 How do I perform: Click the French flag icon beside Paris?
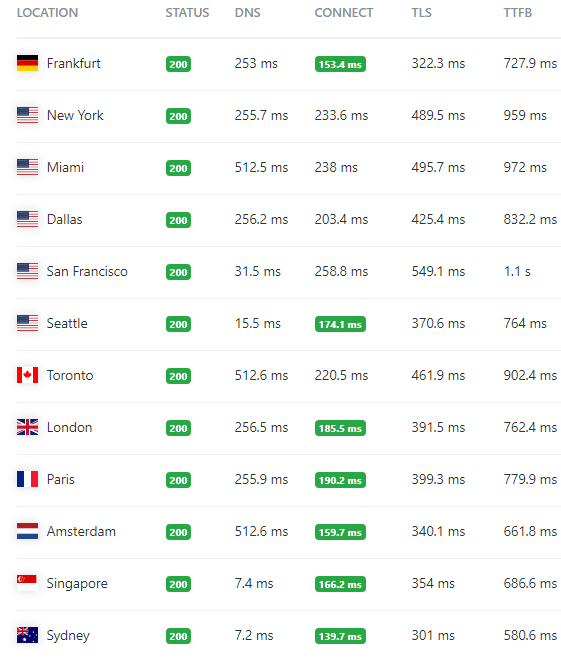coord(27,479)
